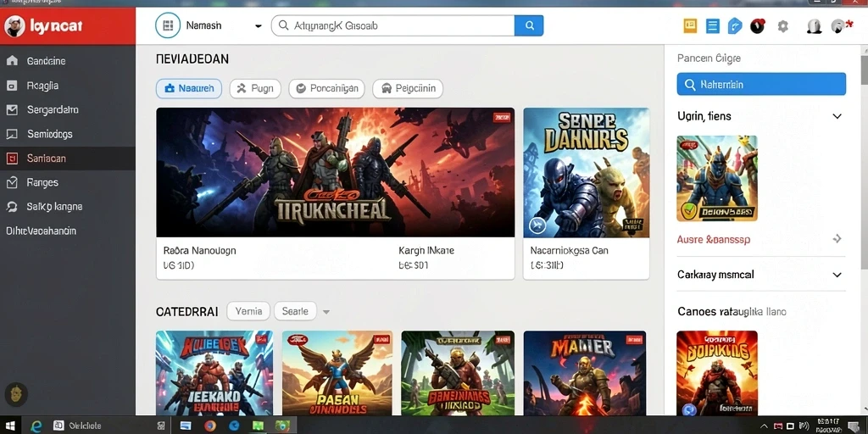Expand the Ugrin, tiens section chevron
This screenshot has width=868, height=434.
point(837,116)
